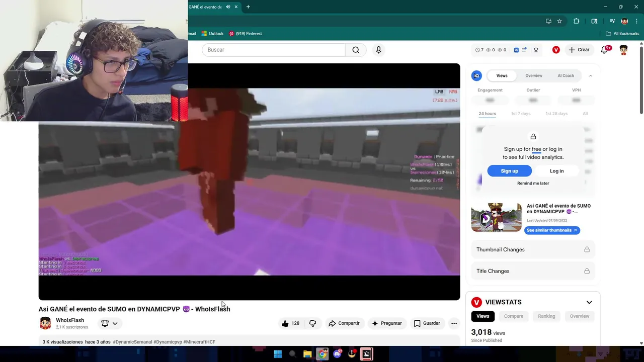This screenshot has width=644, height=362.
Task: Click Chrome profile avatar in toolbar
Action: tap(624, 21)
